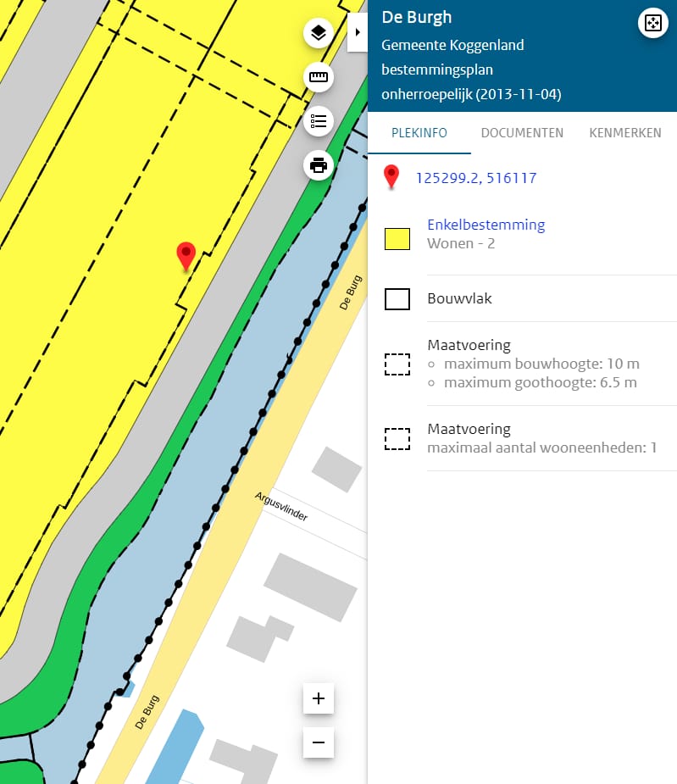Click 'bestemmingsplan' header text
Image resolution: width=677 pixels, height=784 pixels.
pyautogui.click(x=437, y=70)
